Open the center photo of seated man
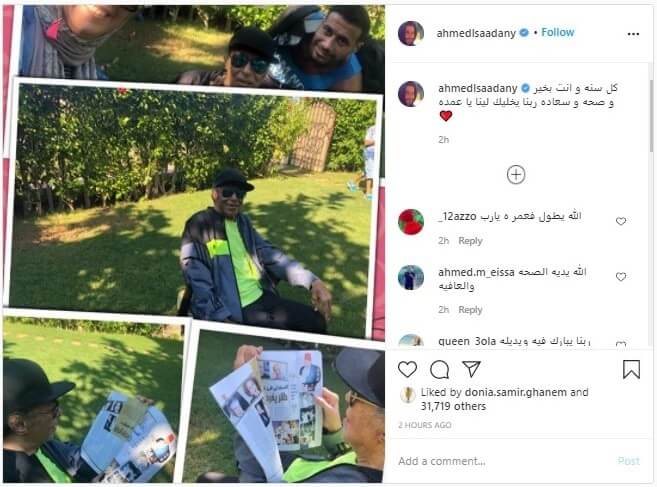 (x=193, y=210)
